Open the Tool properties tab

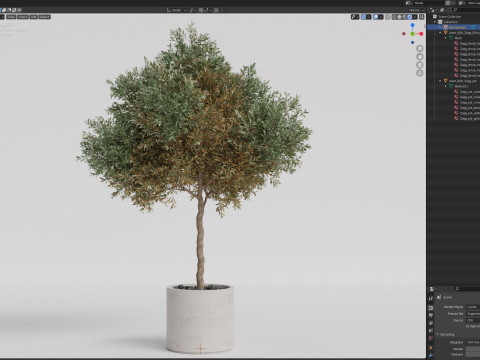click(431, 298)
